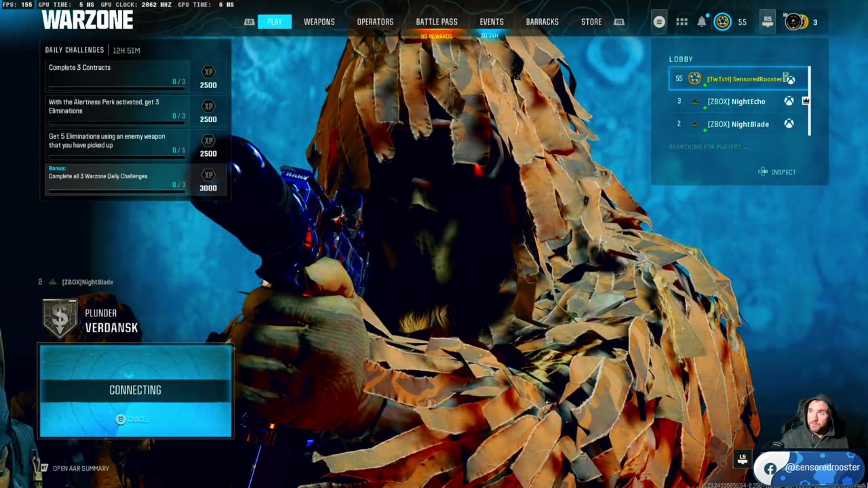This screenshot has width=868, height=488.
Task: Click the RS social button icon
Action: pyautogui.click(x=768, y=22)
